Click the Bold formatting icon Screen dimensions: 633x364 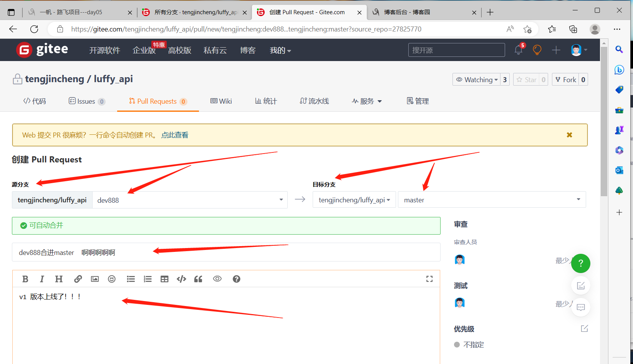click(25, 279)
